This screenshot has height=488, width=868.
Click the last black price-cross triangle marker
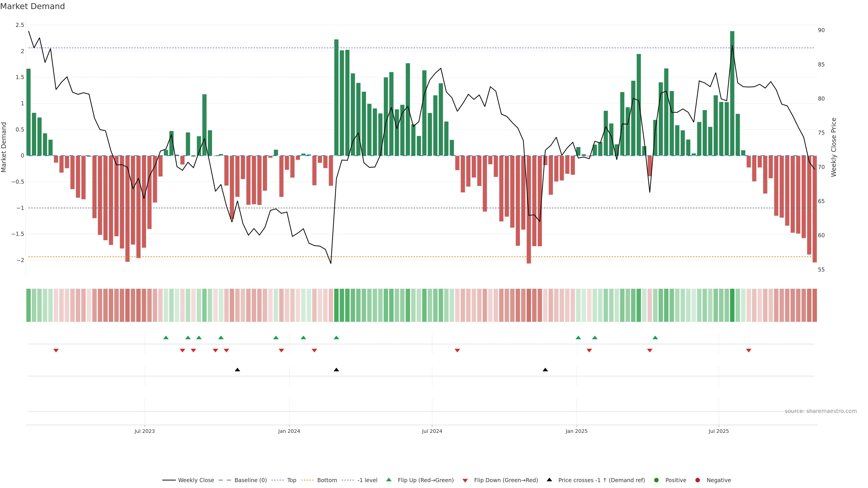point(545,370)
